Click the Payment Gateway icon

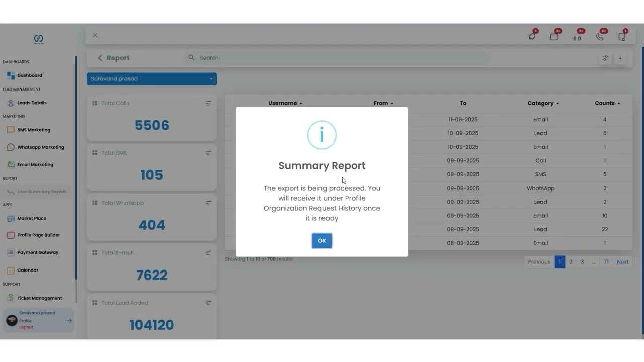11,252
